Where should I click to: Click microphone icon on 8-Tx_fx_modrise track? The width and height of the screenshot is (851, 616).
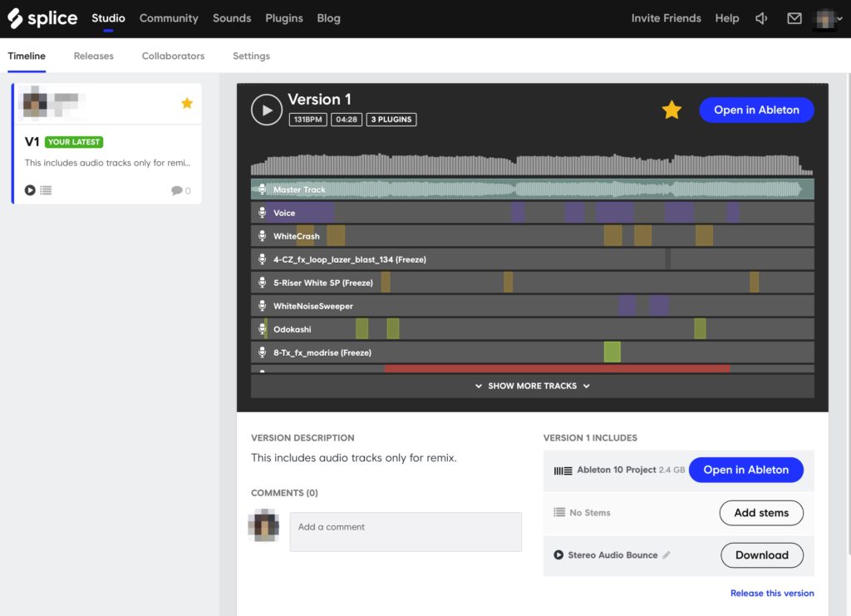262,352
